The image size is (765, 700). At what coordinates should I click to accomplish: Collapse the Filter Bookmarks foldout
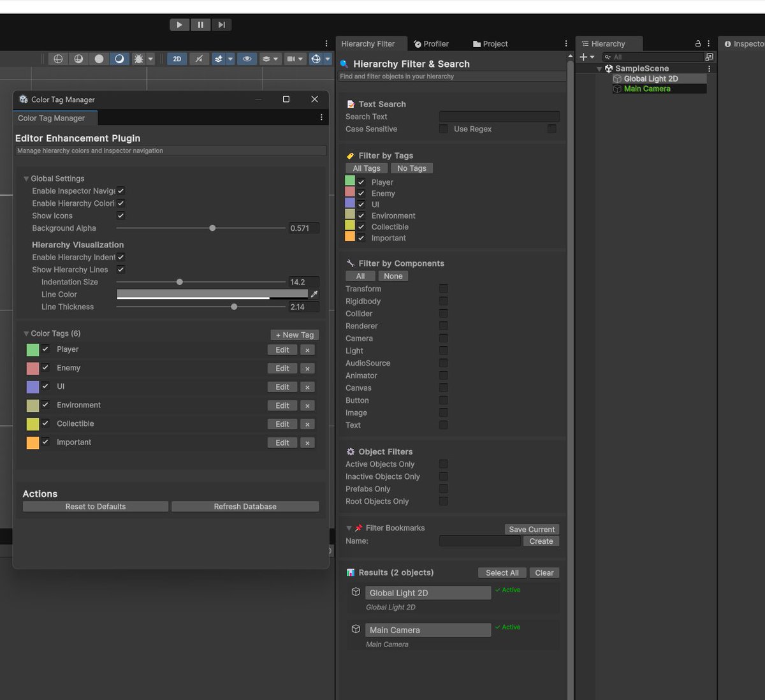point(349,528)
